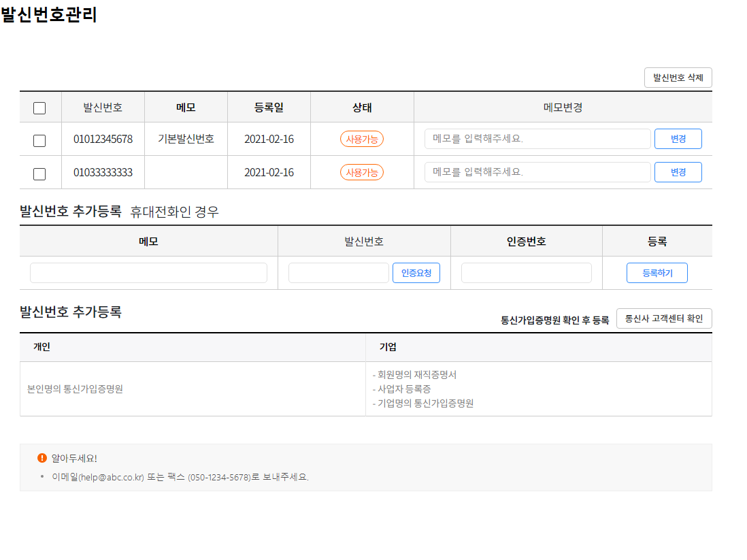Open 통신사 고객센터 확인 button
The image size is (747, 560).
tap(663, 318)
